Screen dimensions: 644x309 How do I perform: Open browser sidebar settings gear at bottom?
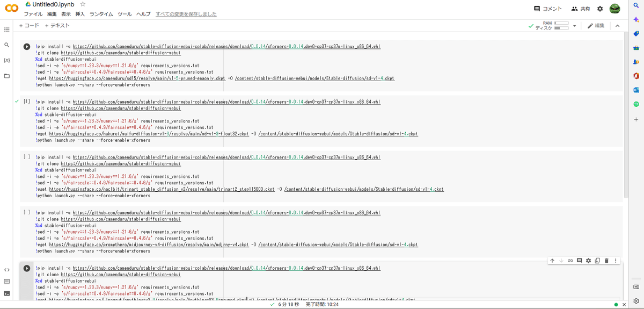636,301
